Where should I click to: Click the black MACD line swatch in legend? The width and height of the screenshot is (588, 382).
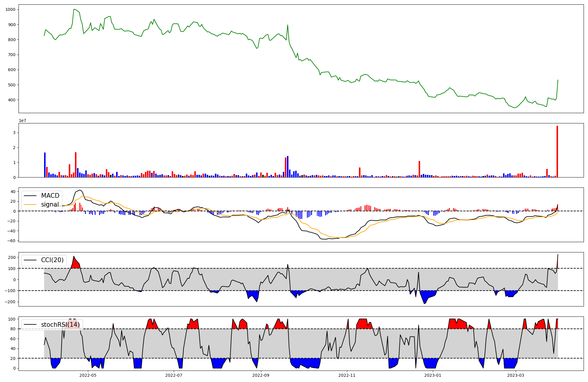[30, 196]
